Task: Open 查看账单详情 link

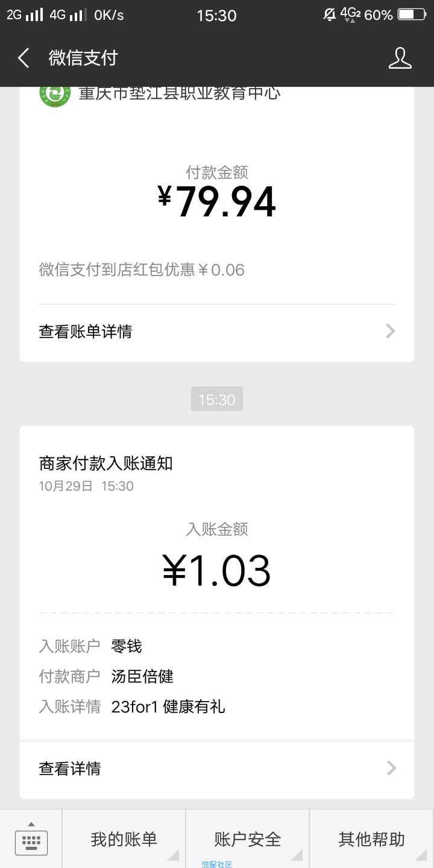Action: coord(217,332)
